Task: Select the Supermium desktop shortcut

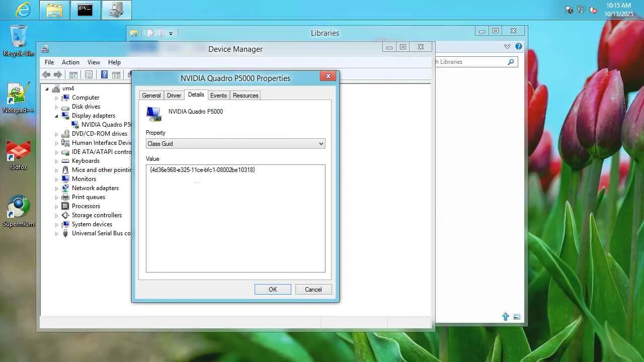Action: pyautogui.click(x=19, y=211)
